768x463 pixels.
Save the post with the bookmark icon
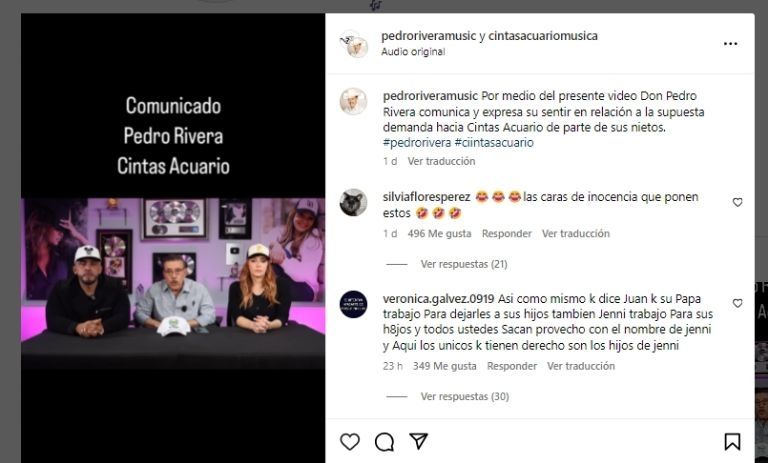click(x=732, y=441)
